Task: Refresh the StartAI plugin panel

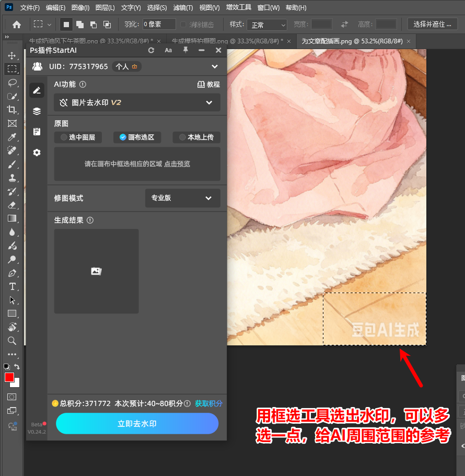Action: click(151, 50)
